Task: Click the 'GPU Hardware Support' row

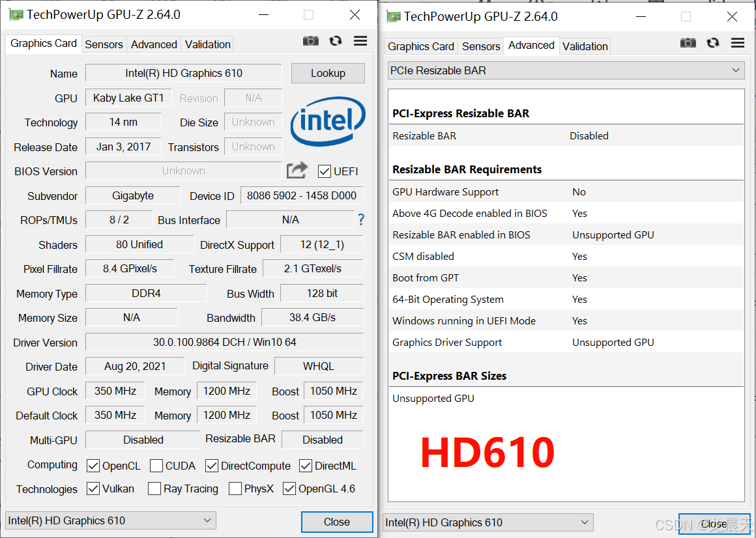Action: click(566, 191)
